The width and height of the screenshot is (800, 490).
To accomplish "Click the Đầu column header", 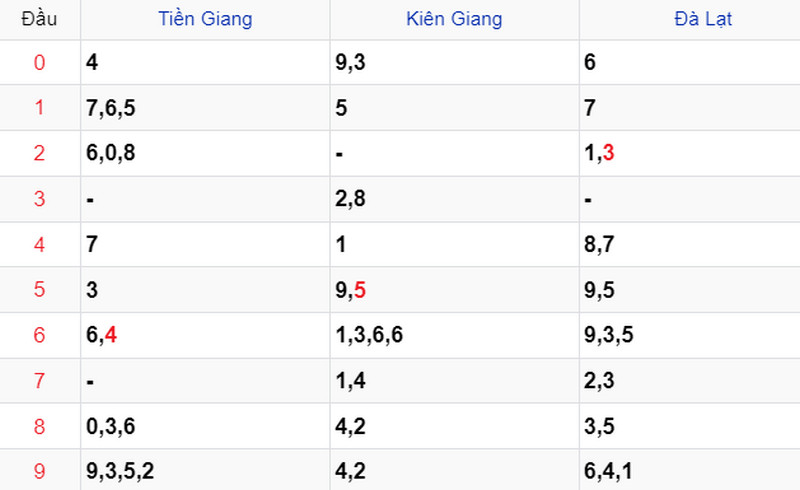I will (39, 19).
